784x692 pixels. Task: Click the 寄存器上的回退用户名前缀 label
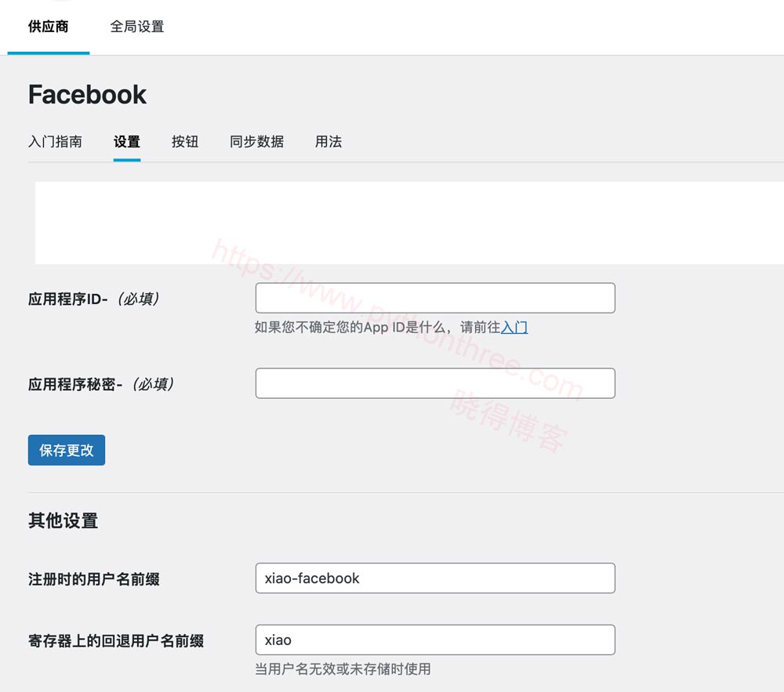click(116, 640)
